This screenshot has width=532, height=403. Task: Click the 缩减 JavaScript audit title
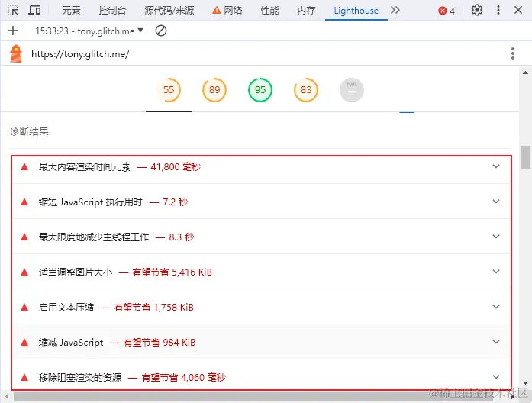click(71, 343)
